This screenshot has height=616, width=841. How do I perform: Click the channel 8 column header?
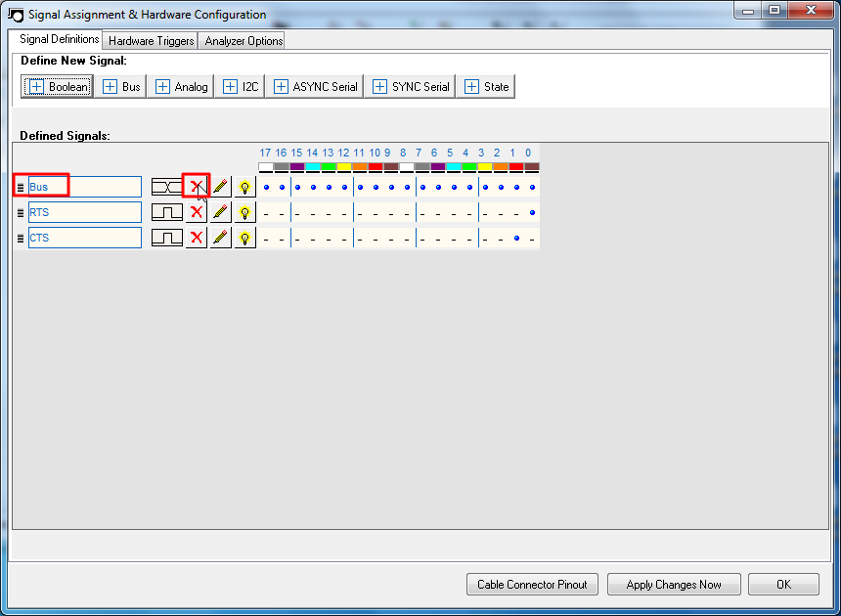pyautogui.click(x=403, y=153)
